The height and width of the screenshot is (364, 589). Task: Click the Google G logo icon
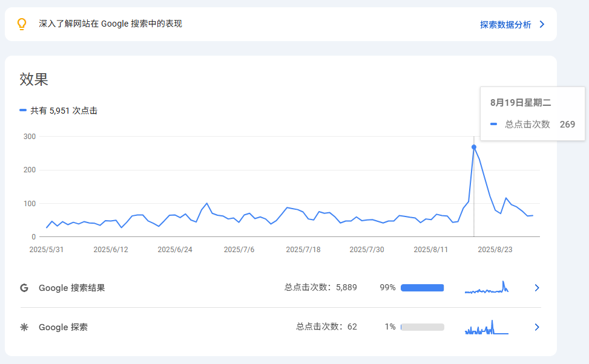click(x=24, y=288)
